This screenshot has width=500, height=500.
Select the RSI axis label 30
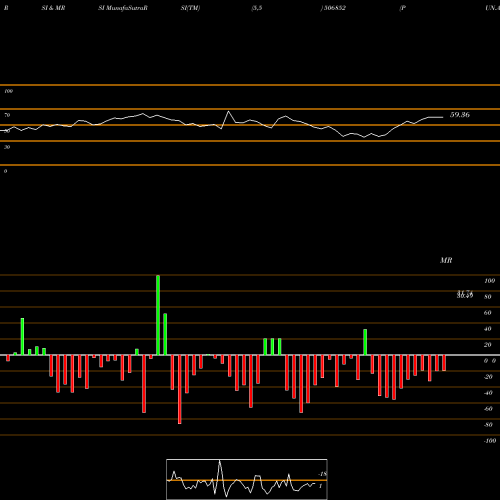tap(7, 147)
